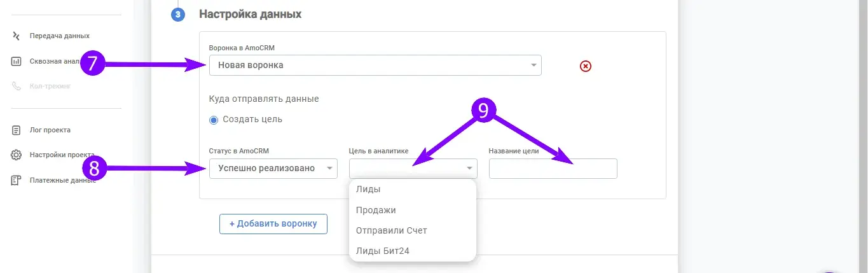868x273 pixels.
Task: Open Передача данных in the sidebar
Action: coord(59,36)
